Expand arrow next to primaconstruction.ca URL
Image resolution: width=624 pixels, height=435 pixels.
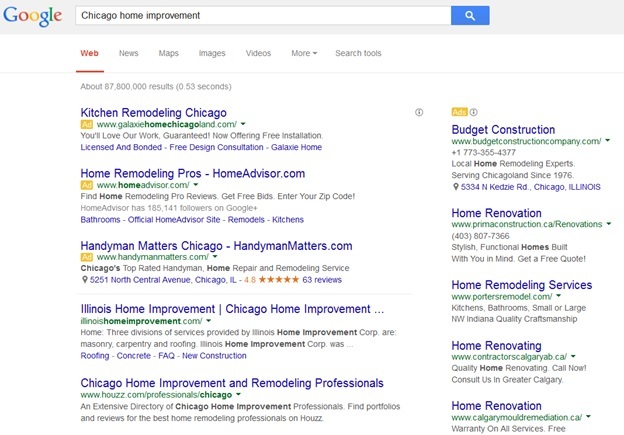[x=609, y=224]
